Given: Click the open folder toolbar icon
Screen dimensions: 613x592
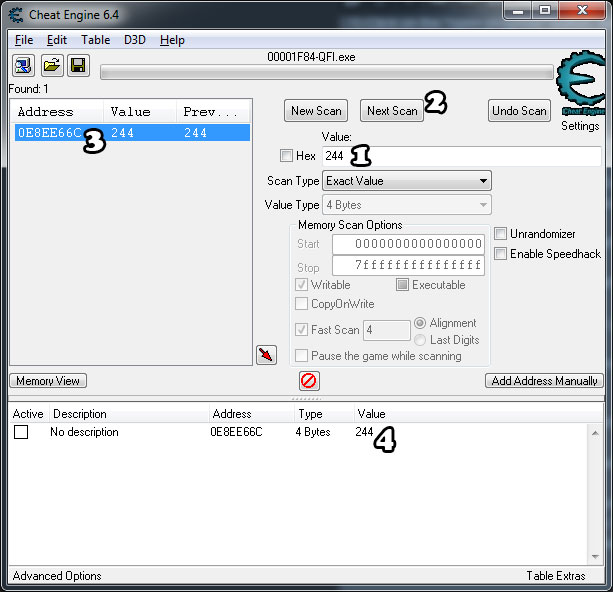Looking at the screenshot, I should (x=52, y=65).
